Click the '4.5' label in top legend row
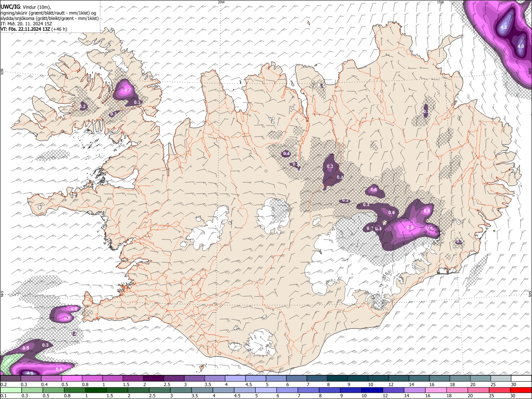 coord(249,384)
